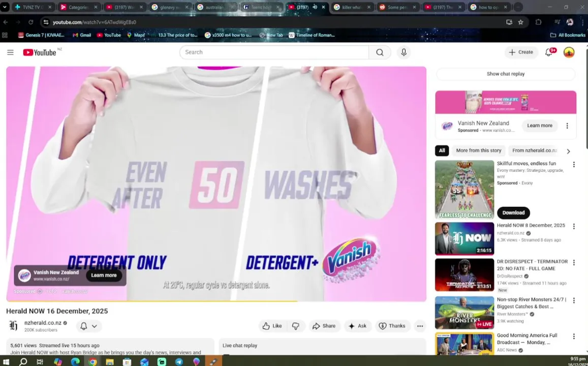Click the address bar URL

[95, 22]
